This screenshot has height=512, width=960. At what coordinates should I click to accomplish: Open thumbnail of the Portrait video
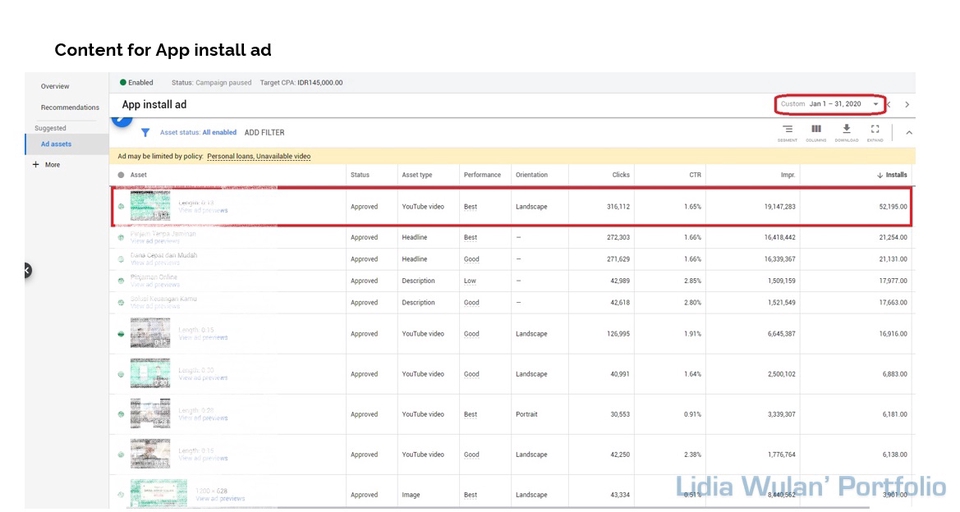click(x=150, y=413)
